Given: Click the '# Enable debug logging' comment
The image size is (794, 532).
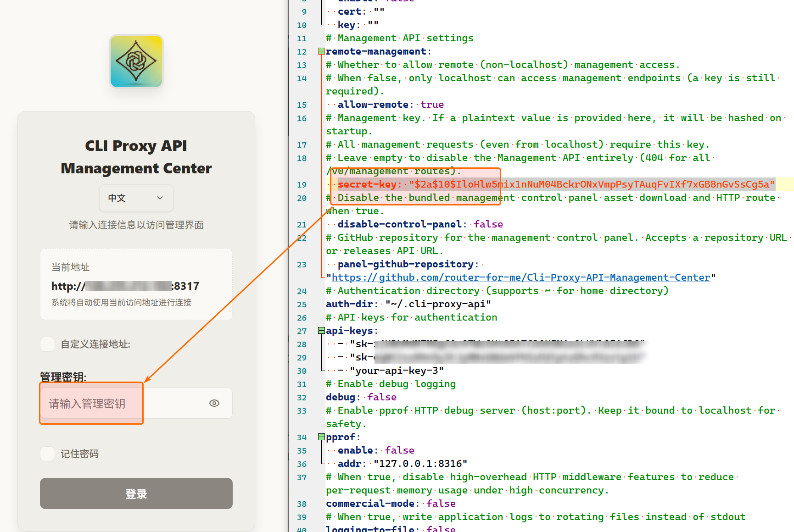Looking at the screenshot, I should coord(391,384).
